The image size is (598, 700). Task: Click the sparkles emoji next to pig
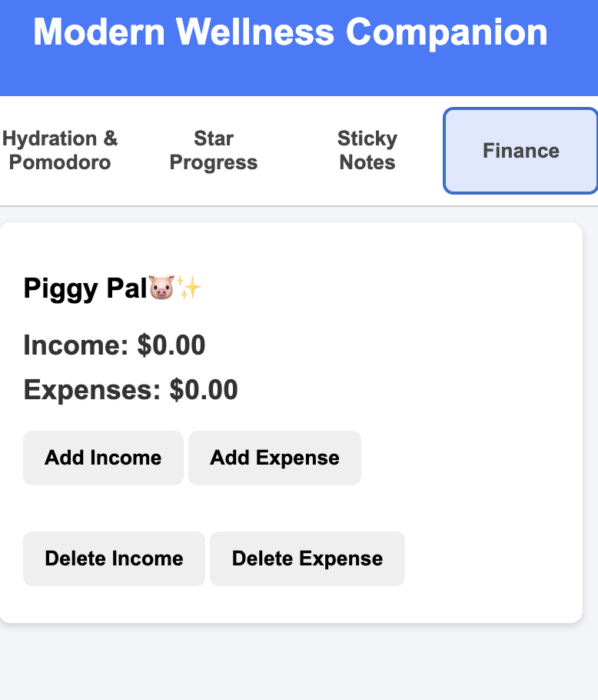point(189,288)
